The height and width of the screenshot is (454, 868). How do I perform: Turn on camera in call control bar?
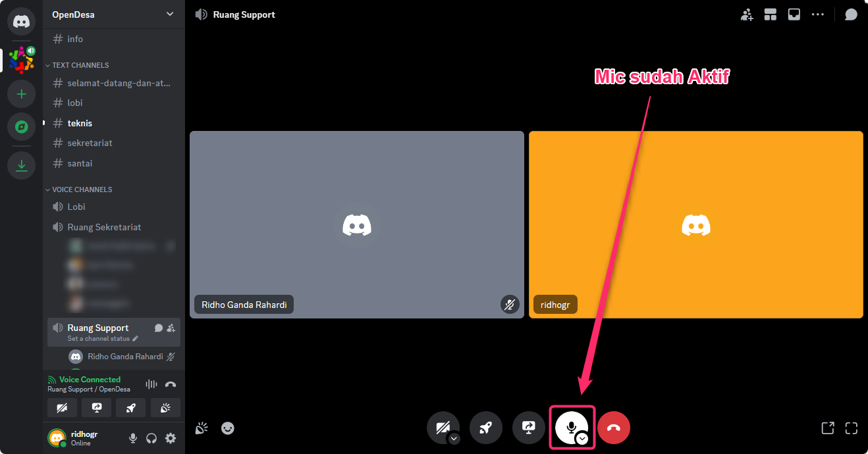[x=442, y=428]
